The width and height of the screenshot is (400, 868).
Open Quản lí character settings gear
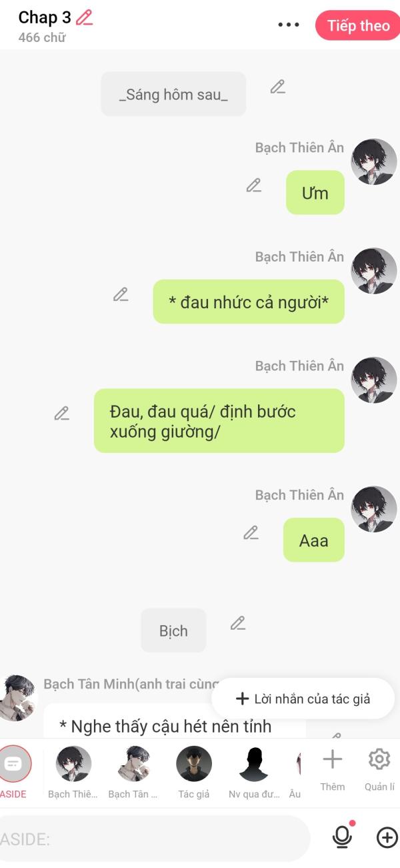[379, 769]
